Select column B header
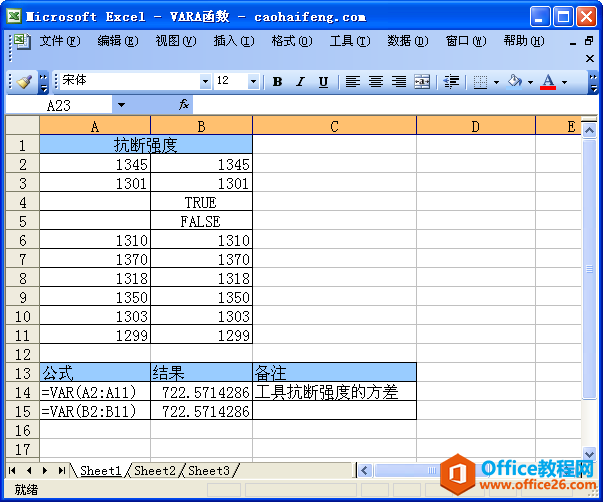This screenshot has height=502, width=603. tap(201, 126)
